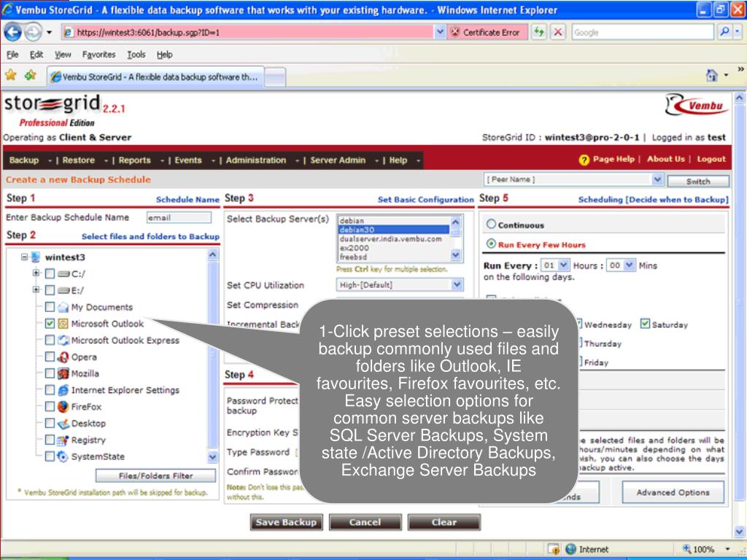Viewport: 747px width, 560px height.
Task: Check the Opera checkbox
Action: 50,357
